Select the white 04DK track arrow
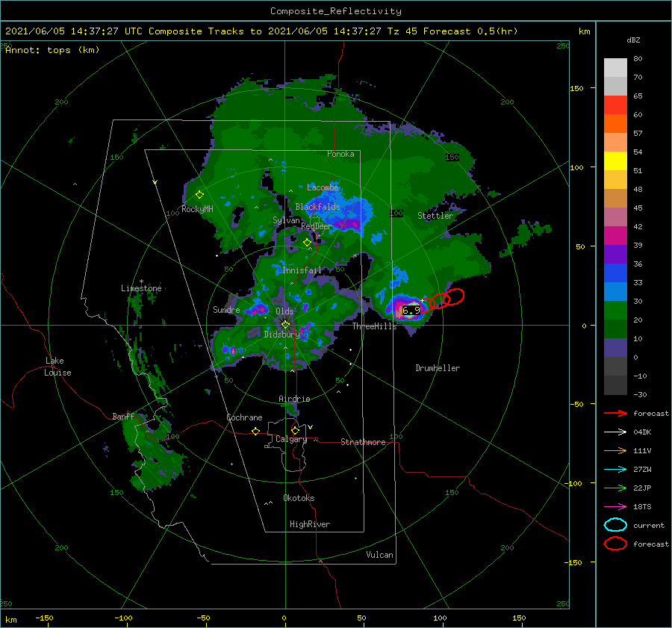Image resolution: width=672 pixels, height=628 pixels. pyautogui.click(x=615, y=432)
